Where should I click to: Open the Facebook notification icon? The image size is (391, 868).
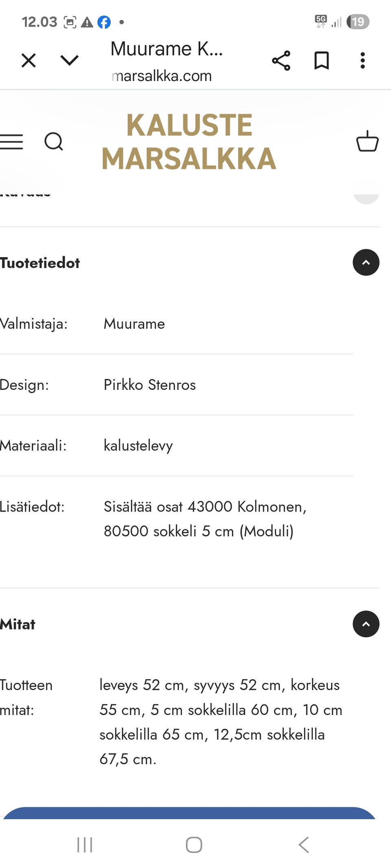tap(104, 22)
